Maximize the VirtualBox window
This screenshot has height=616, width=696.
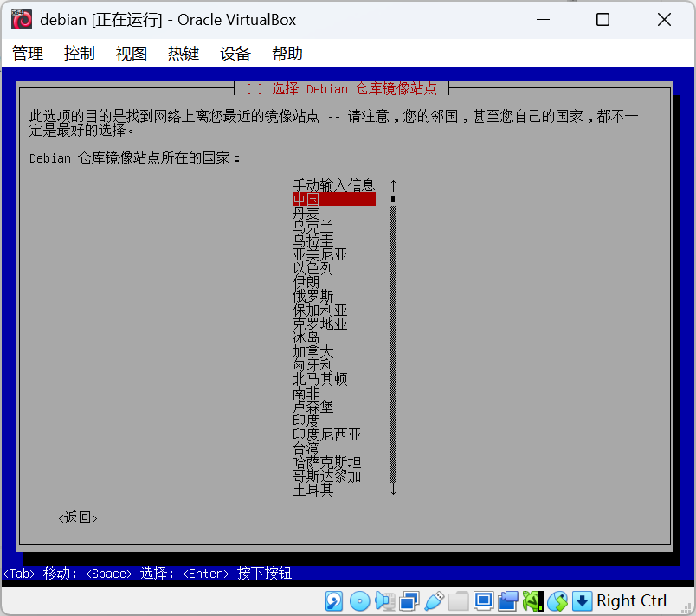[603, 20]
